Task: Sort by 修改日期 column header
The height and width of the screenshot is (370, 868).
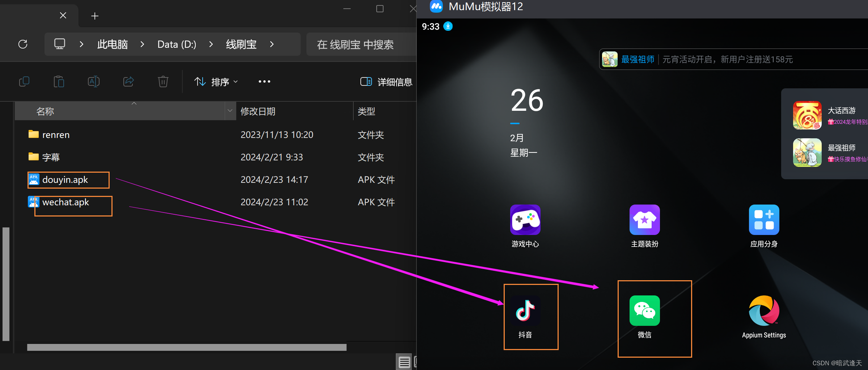Action: 295,111
